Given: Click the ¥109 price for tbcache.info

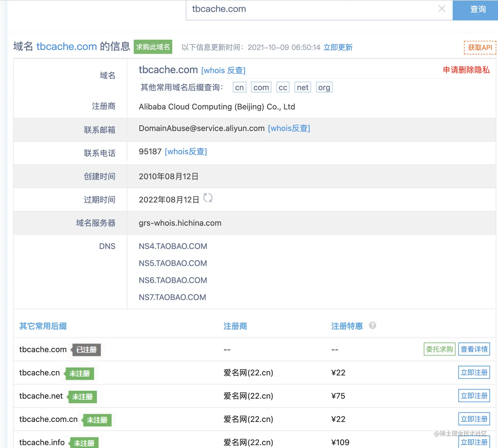Looking at the screenshot, I should click(x=340, y=442).
